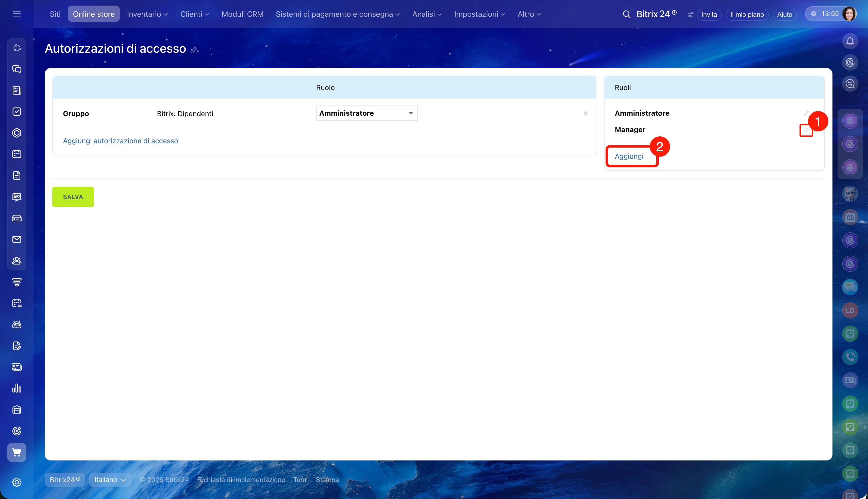Screen dimensions: 868x499
Task: Switch to the Siti tab
Action: pyautogui.click(x=55, y=14)
